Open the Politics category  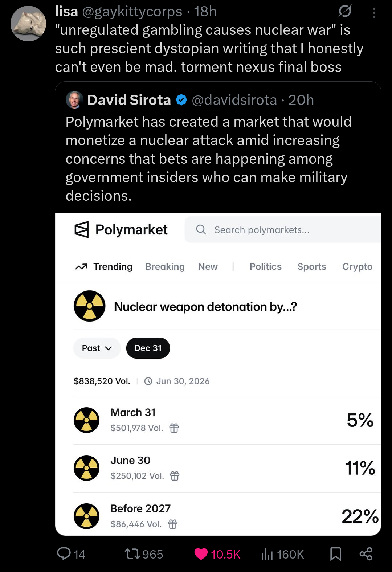point(265,267)
